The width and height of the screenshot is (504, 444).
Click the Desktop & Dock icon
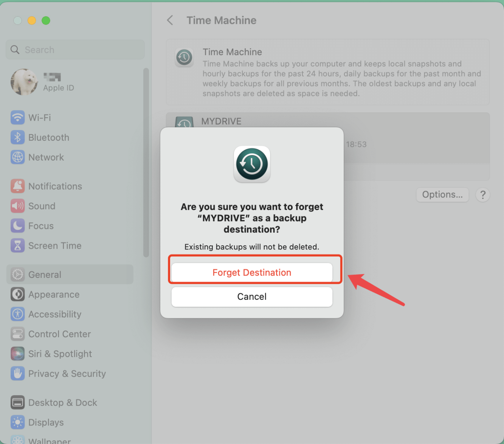click(x=17, y=402)
